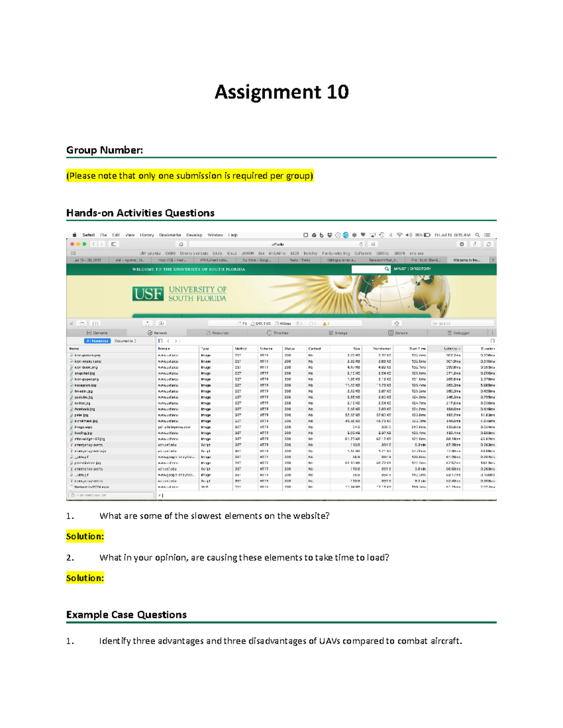Open the Apple menu in the menu bar
Viewport: 563px width, 728px height.
[x=74, y=235]
